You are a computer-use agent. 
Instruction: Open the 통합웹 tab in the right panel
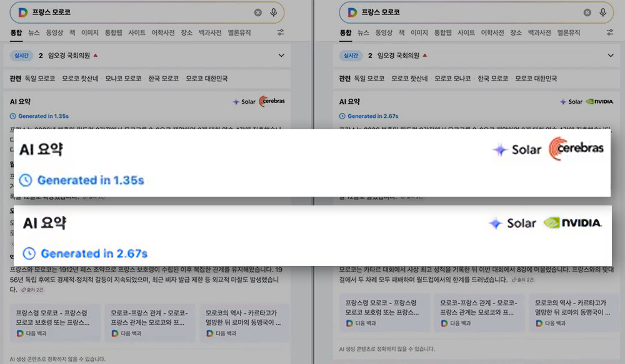(442, 32)
